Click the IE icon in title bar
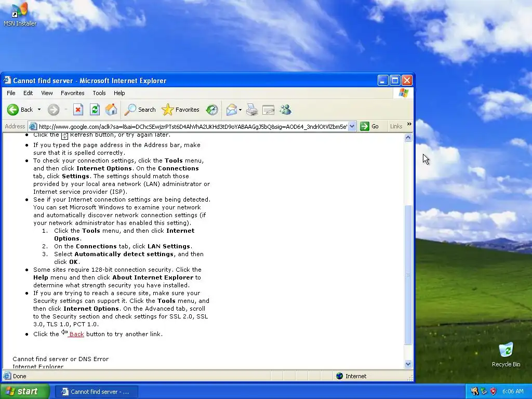 pos(7,81)
